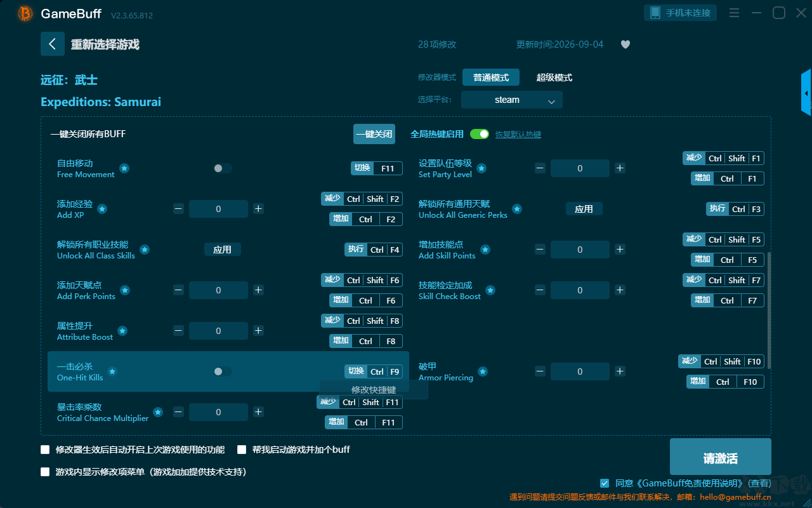The width and height of the screenshot is (812, 508).
Task: Star the Attribute Boost cheat
Action: [122, 331]
